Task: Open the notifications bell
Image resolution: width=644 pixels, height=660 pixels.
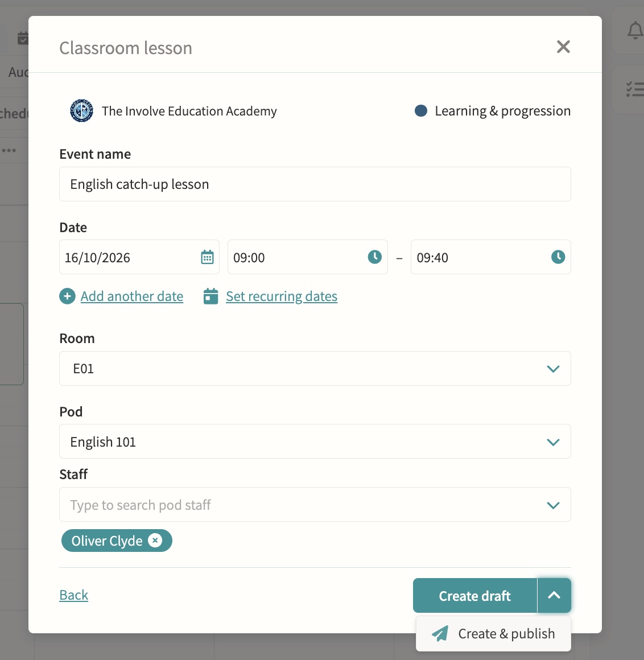Action: 635,31
